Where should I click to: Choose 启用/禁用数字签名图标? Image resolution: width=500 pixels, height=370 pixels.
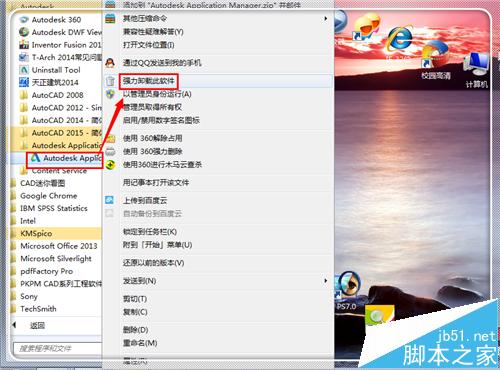point(218,120)
